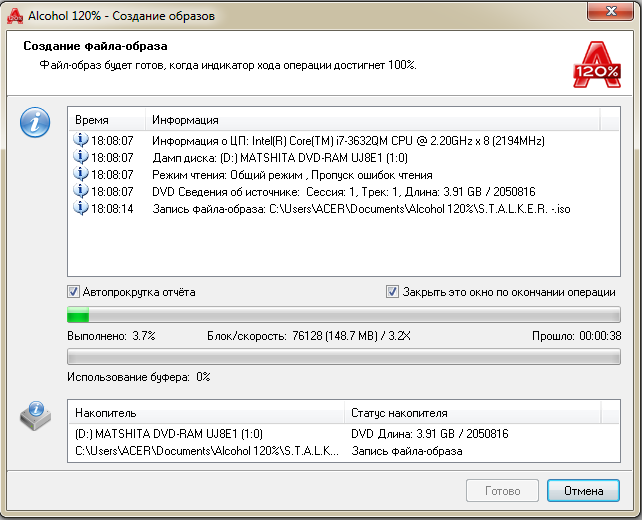Click the Информация column header
This screenshot has height=520, width=642.
click(x=373, y=120)
